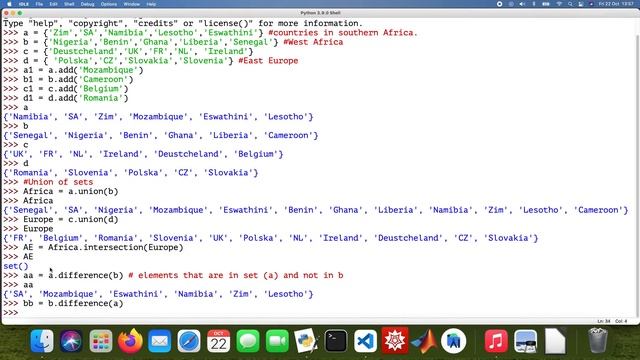Click the 'Type "help", "copyright"' information line
The width and height of the screenshot is (640, 360).
click(183, 23)
